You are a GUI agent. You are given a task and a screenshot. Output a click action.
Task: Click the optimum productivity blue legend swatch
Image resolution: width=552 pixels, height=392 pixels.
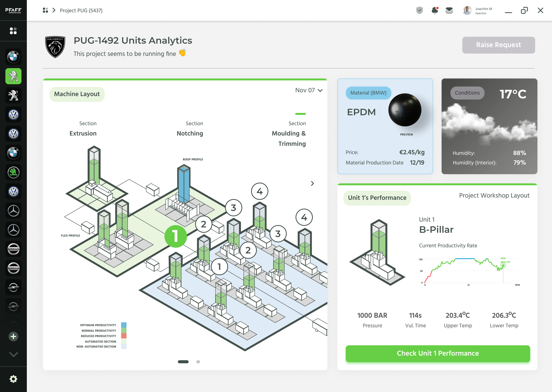tap(124, 325)
